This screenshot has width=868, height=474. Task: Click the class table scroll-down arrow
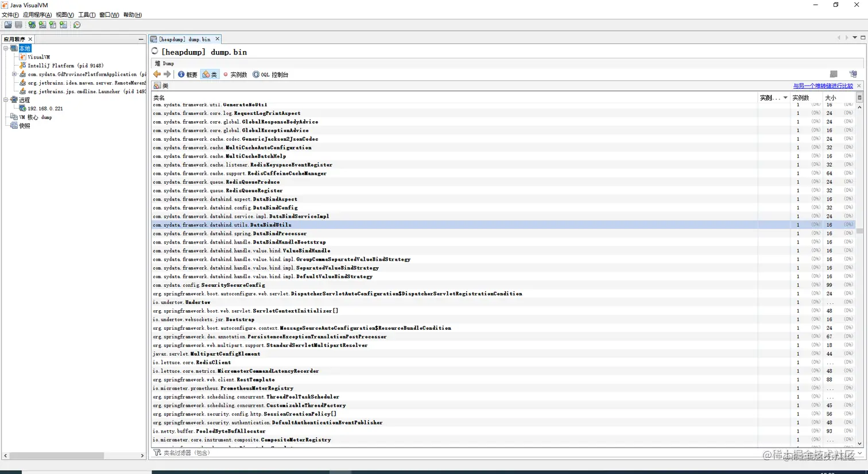click(859, 444)
